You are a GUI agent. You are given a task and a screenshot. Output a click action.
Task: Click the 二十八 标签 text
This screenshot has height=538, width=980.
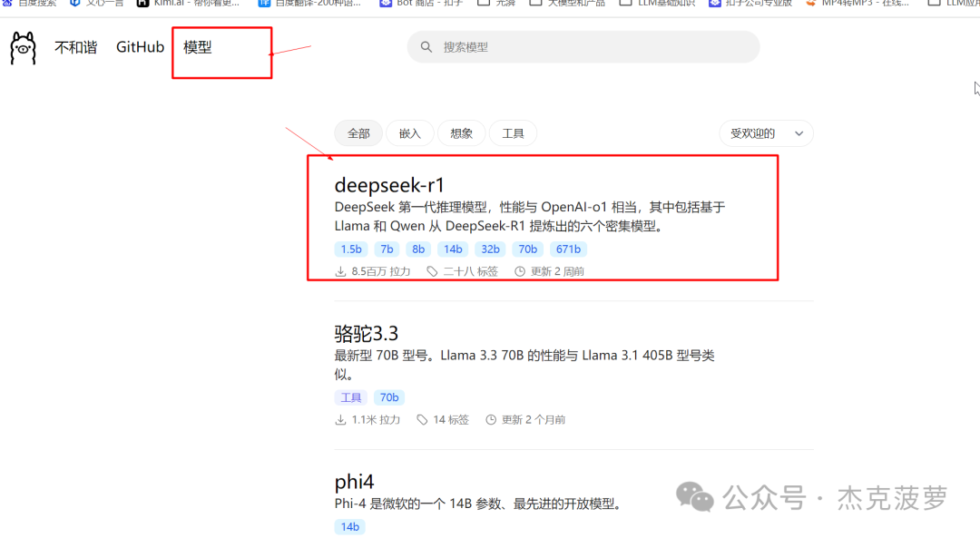471,271
